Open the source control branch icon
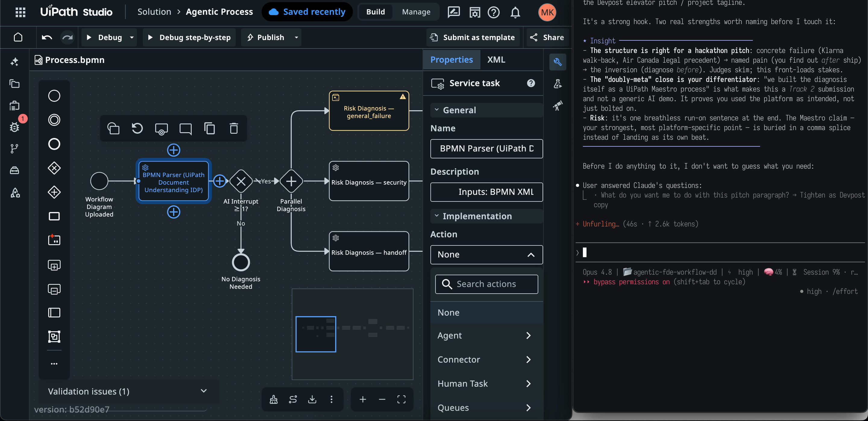This screenshot has height=421, width=868. [14, 148]
